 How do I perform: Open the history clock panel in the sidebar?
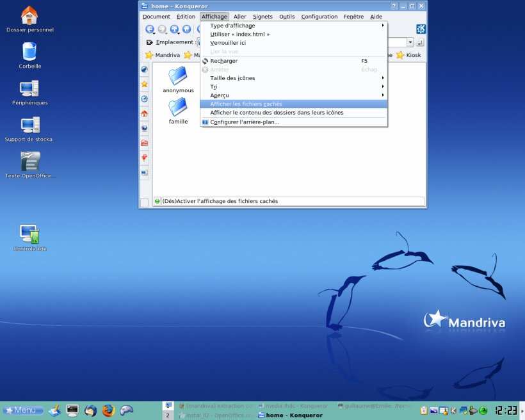pos(144,99)
